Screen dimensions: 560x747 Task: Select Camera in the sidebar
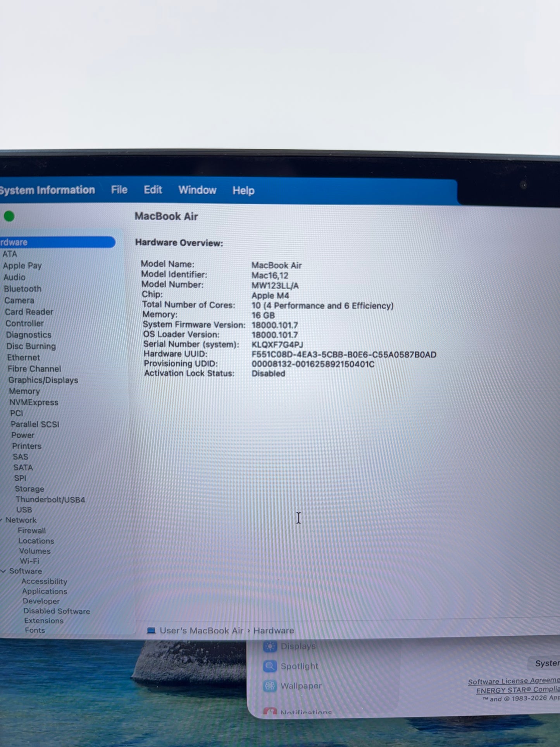[19, 300]
